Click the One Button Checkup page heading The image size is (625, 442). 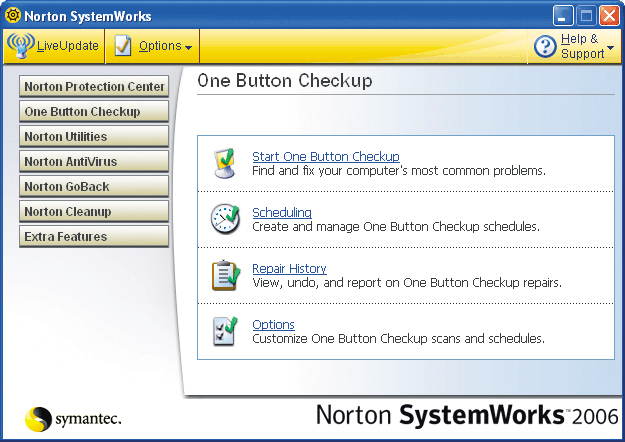(285, 81)
